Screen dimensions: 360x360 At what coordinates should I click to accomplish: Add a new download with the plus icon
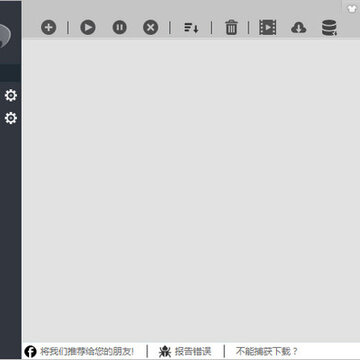(x=49, y=27)
